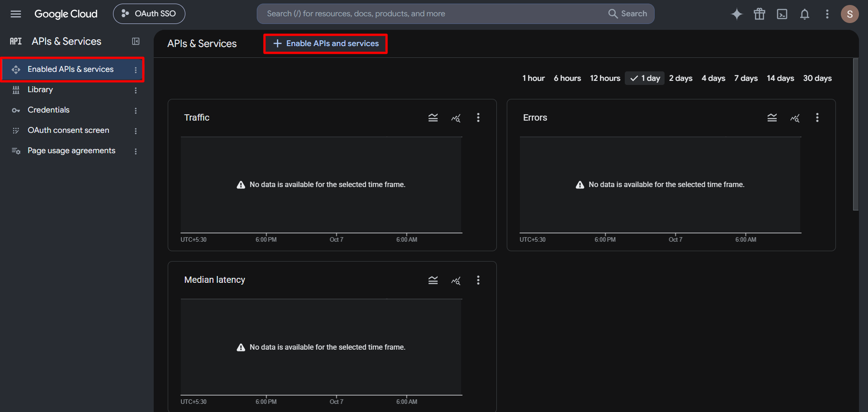The image size is (868, 412).
Task: Open notifications bell icon
Action: 805,14
